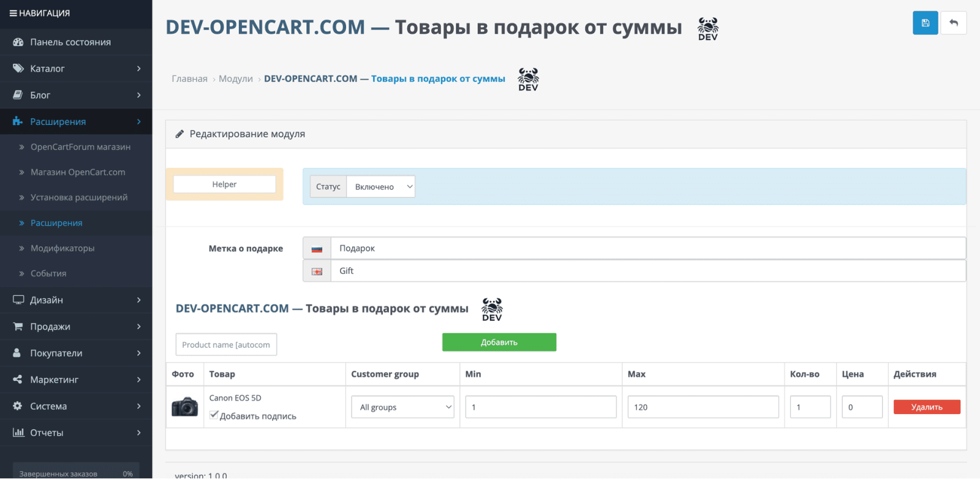Viewport: 980px width, 479px height.
Task: Click the Max field containing 120
Action: (x=703, y=407)
